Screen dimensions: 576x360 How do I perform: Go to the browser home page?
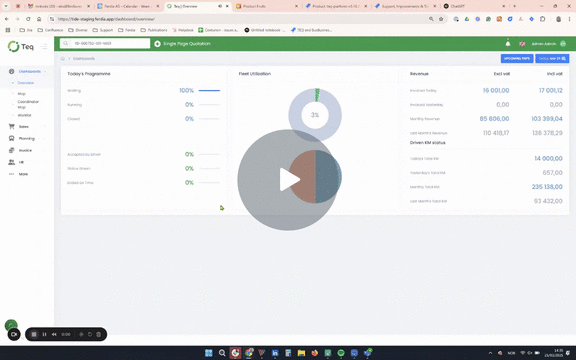tap(39, 19)
